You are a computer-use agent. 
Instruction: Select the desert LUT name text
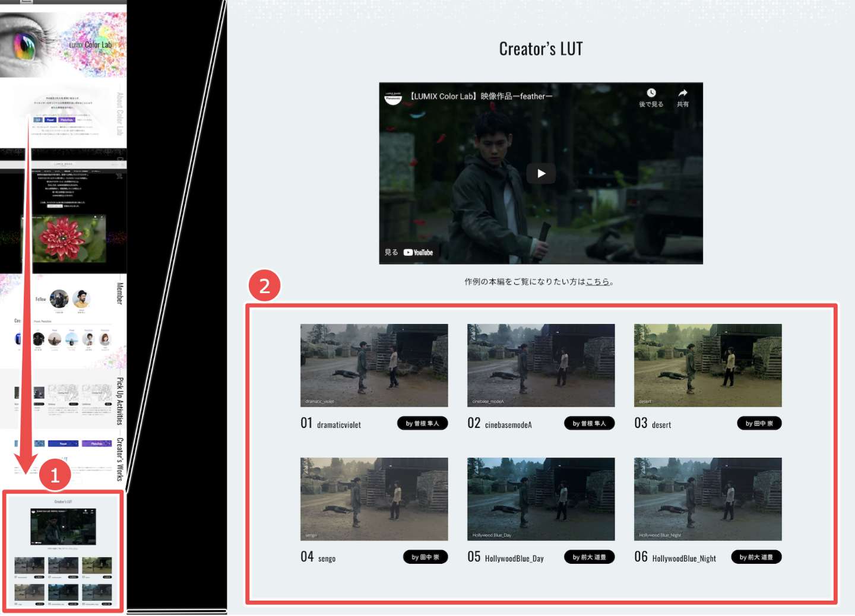point(661,425)
